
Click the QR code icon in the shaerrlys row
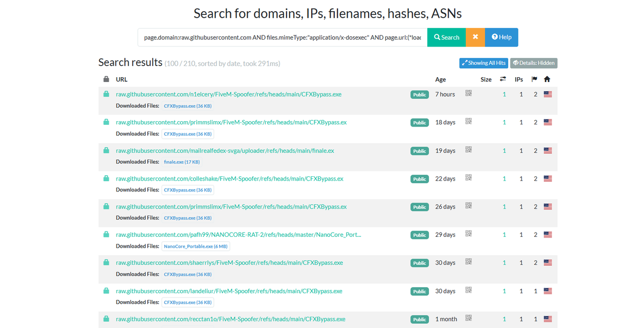[469, 262]
